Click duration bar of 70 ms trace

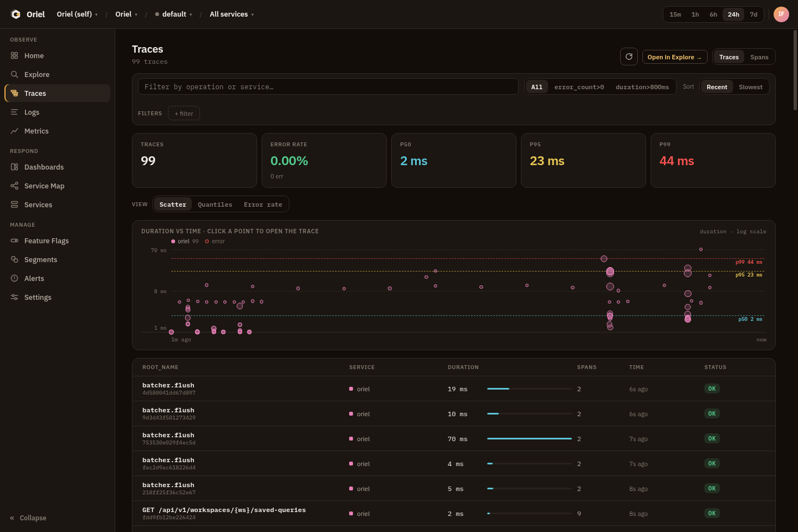529,438
